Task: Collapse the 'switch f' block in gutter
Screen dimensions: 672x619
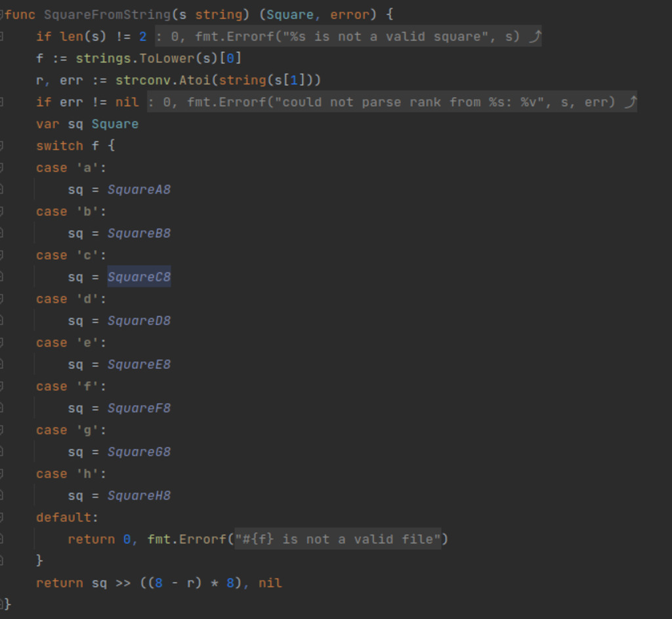Action: click(2, 146)
